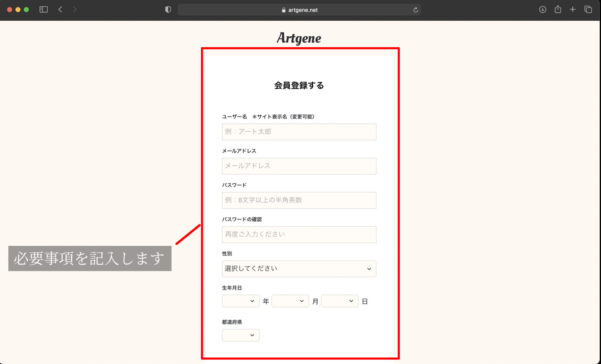Click into the メールアドレス field

coord(299,166)
